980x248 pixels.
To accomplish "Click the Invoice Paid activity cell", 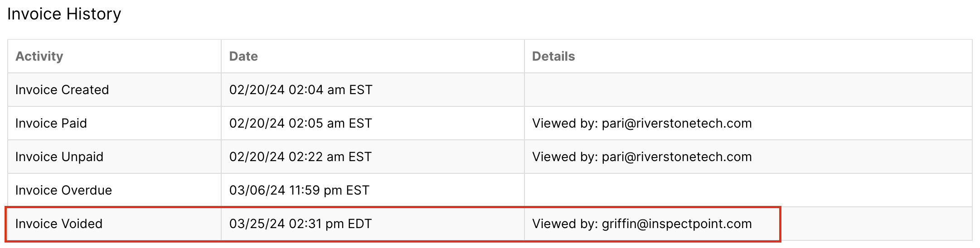I will click(114, 123).
